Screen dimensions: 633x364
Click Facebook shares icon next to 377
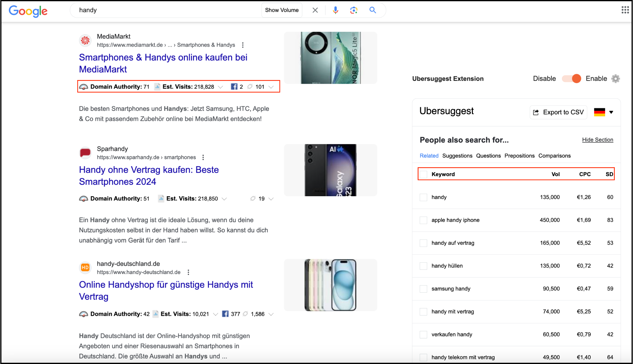point(225,314)
